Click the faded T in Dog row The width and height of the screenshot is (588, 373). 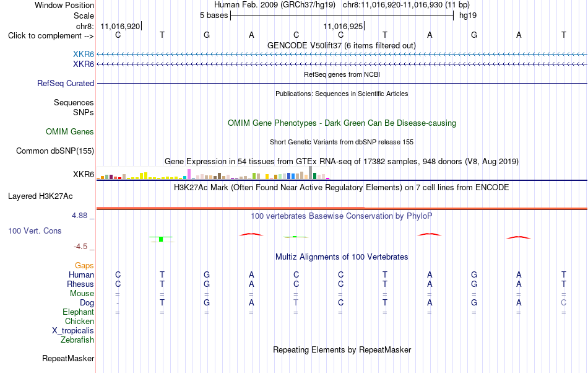tap(296, 302)
